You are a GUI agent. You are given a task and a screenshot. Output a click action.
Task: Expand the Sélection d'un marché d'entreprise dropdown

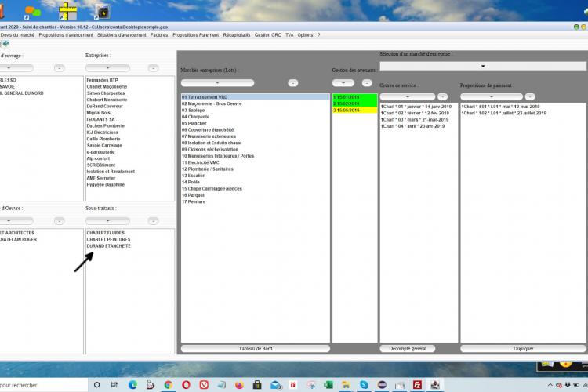pos(483,66)
